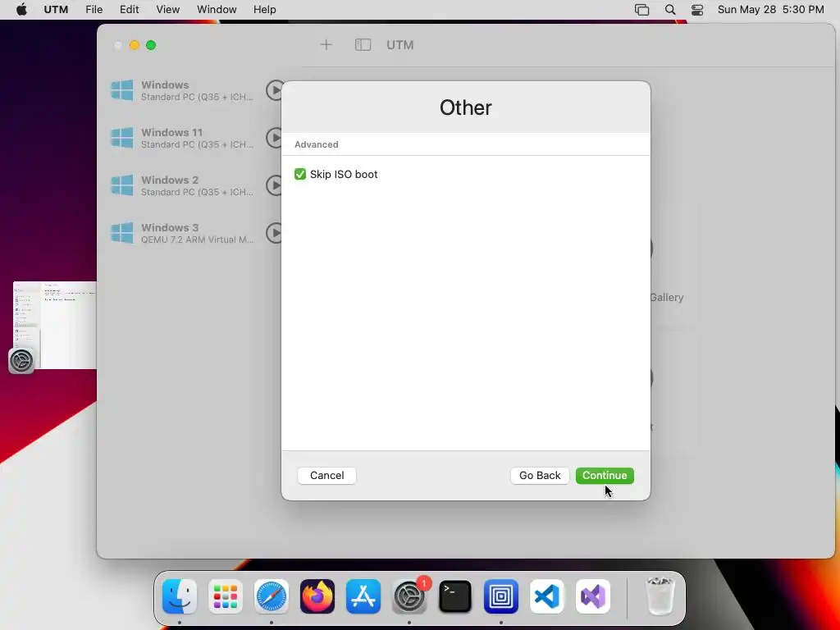
Task: Go Back to the previous wizard step
Action: point(540,475)
